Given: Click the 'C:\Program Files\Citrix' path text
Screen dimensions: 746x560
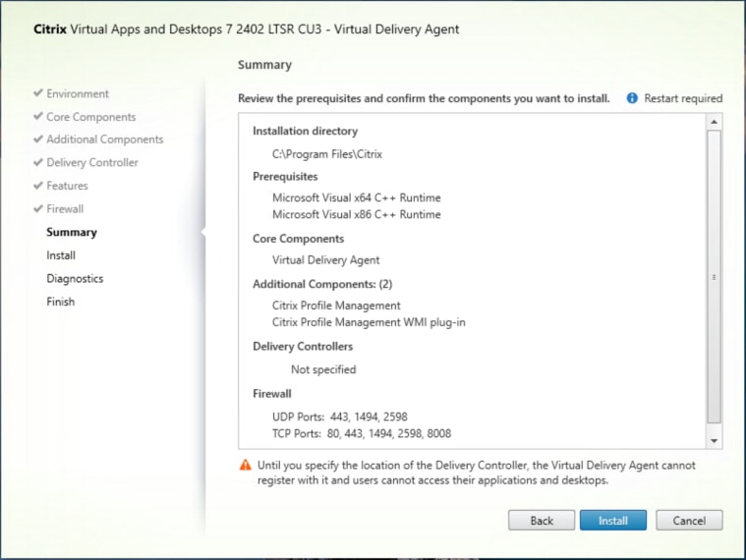Looking at the screenshot, I should point(327,154).
